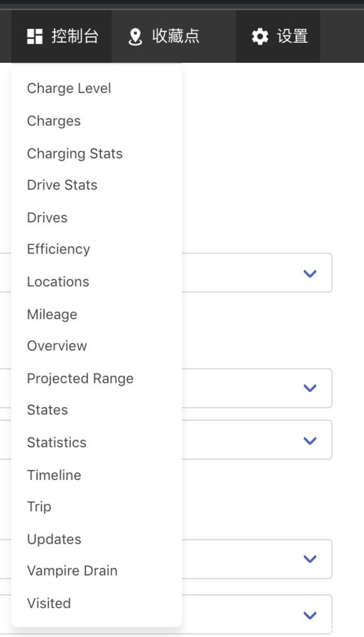Open the dropdown chevron beside Visited
This screenshot has width=364, height=637.
(310, 615)
